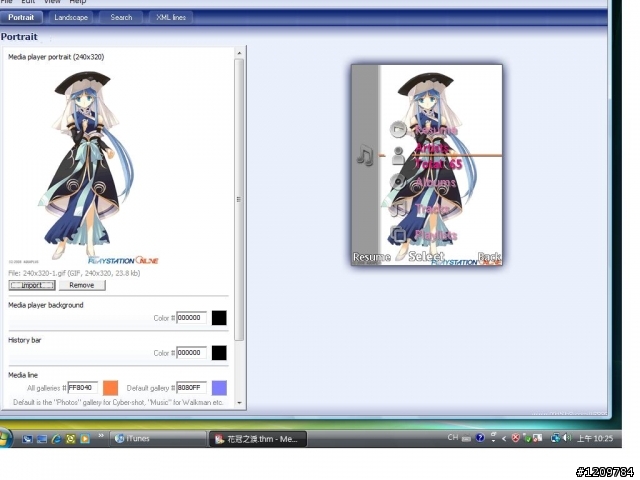Image resolution: width=640 pixels, height=480 pixels.
Task: Click the CH language indicator
Action: click(x=453, y=438)
